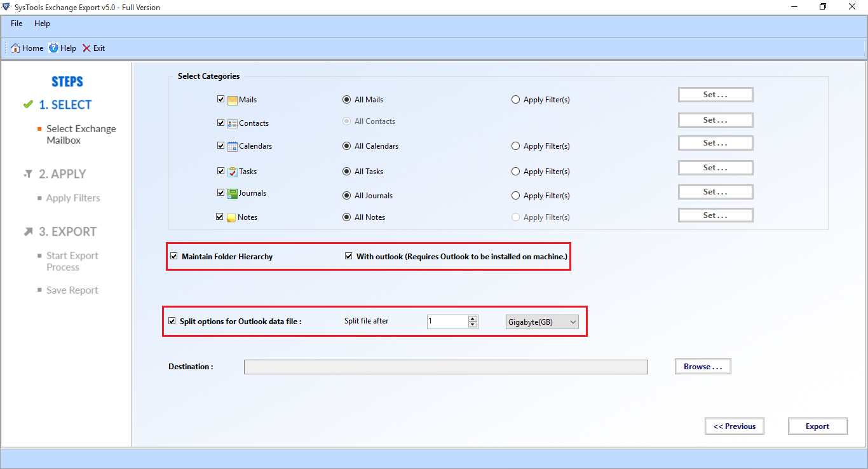Click the Calendars icon

click(x=233, y=146)
